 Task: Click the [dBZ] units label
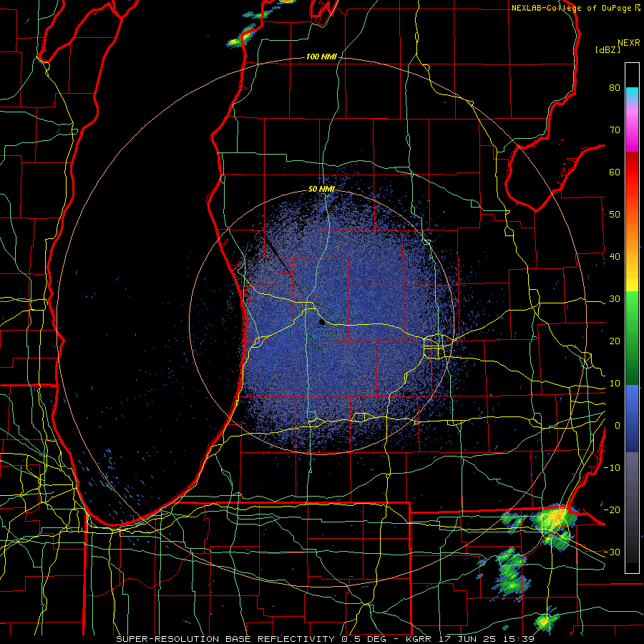(608, 49)
